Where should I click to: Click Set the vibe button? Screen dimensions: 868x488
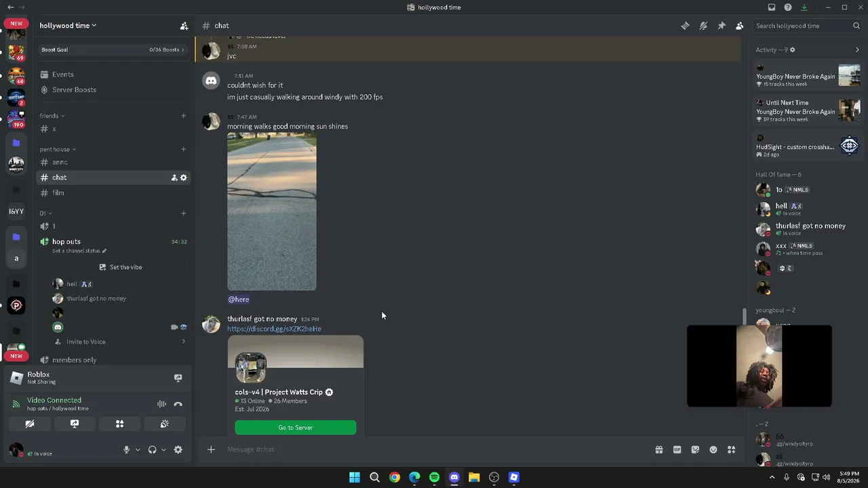(120, 267)
